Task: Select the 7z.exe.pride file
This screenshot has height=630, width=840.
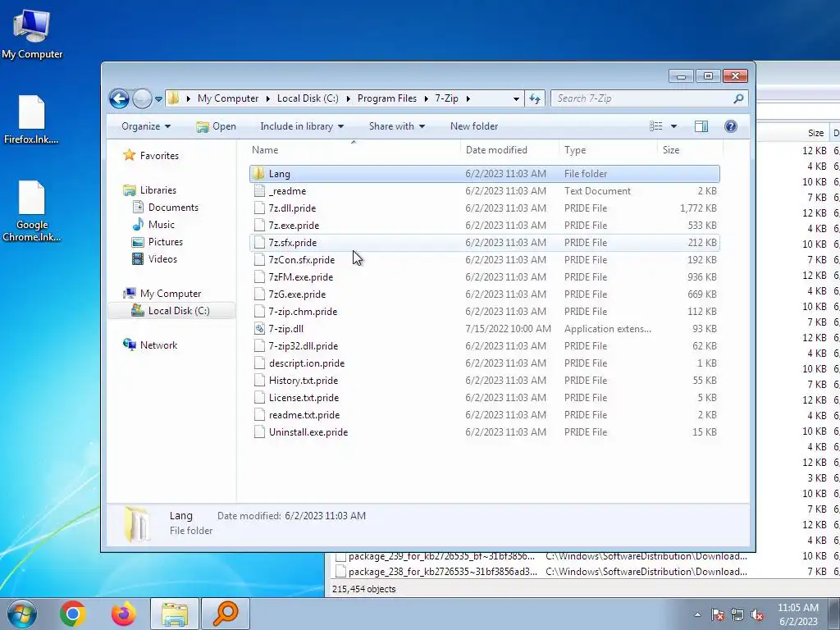Action: (x=484, y=225)
